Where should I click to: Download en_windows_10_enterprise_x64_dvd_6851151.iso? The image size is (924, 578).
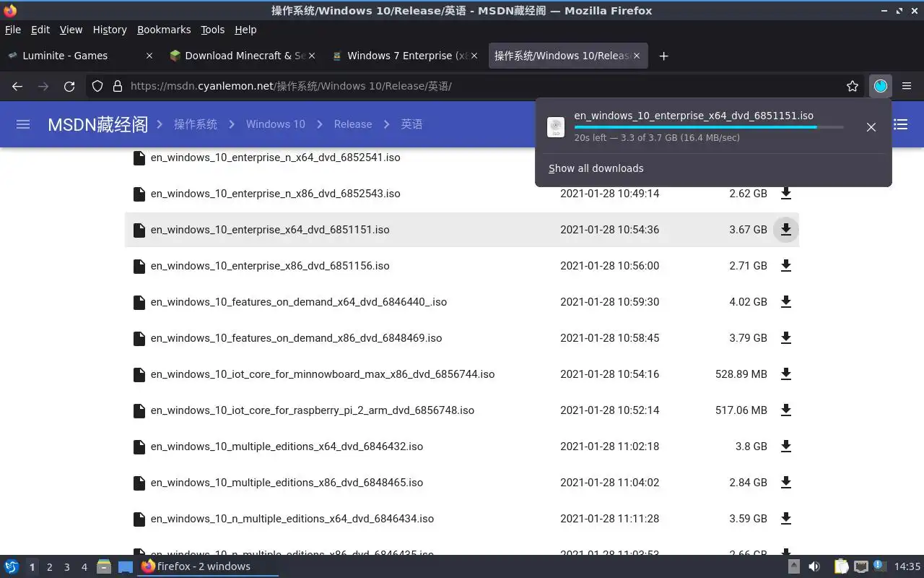[x=786, y=230]
